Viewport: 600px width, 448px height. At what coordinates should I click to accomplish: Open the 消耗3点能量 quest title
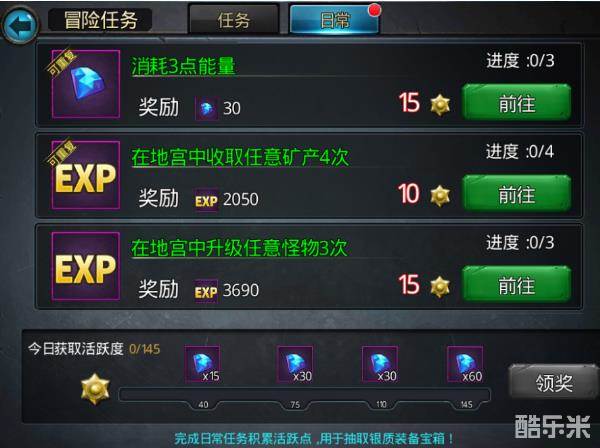click(x=183, y=67)
